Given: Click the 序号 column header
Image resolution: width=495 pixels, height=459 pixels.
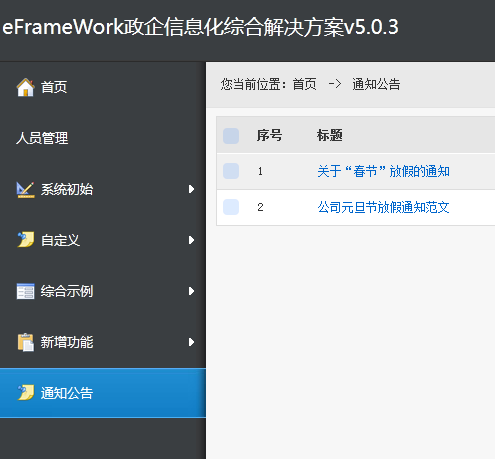Looking at the screenshot, I should point(269,135).
